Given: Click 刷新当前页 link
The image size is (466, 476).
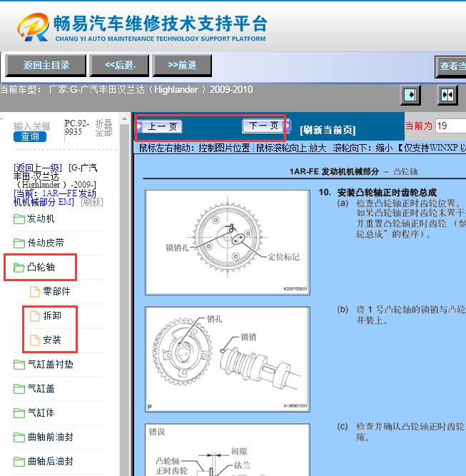Looking at the screenshot, I should (328, 130).
